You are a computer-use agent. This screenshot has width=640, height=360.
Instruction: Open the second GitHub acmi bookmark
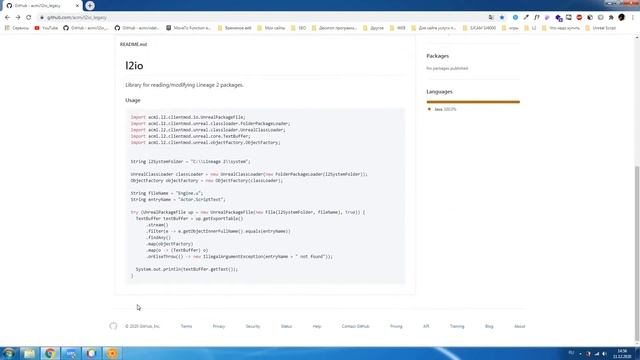[x=137, y=28]
